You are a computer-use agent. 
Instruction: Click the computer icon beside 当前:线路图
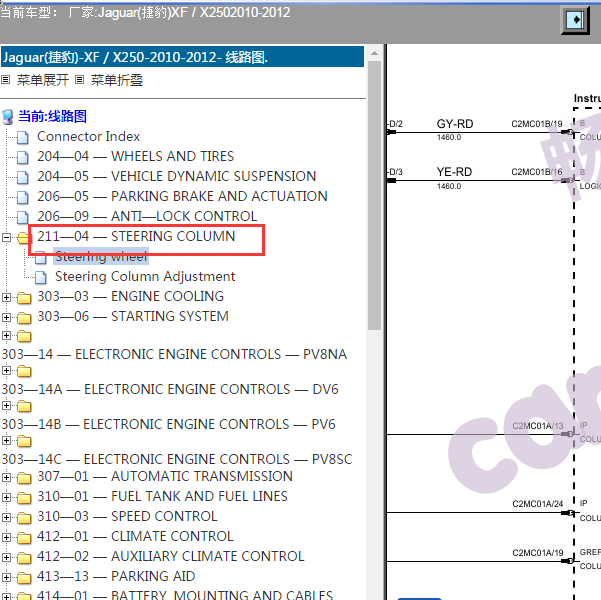point(8,117)
